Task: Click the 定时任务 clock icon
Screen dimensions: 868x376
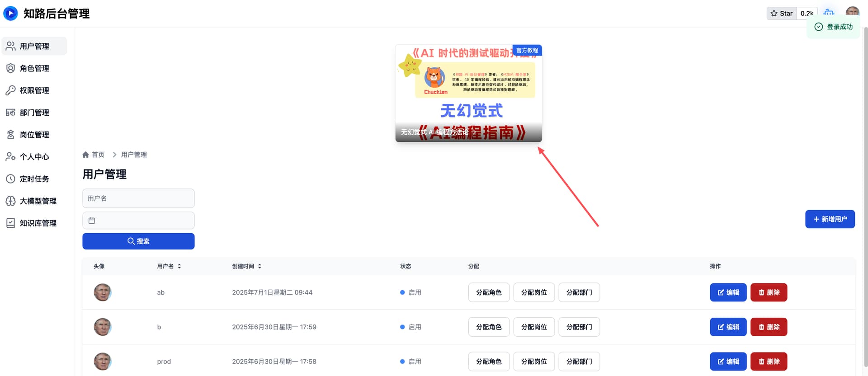Action: pos(10,179)
